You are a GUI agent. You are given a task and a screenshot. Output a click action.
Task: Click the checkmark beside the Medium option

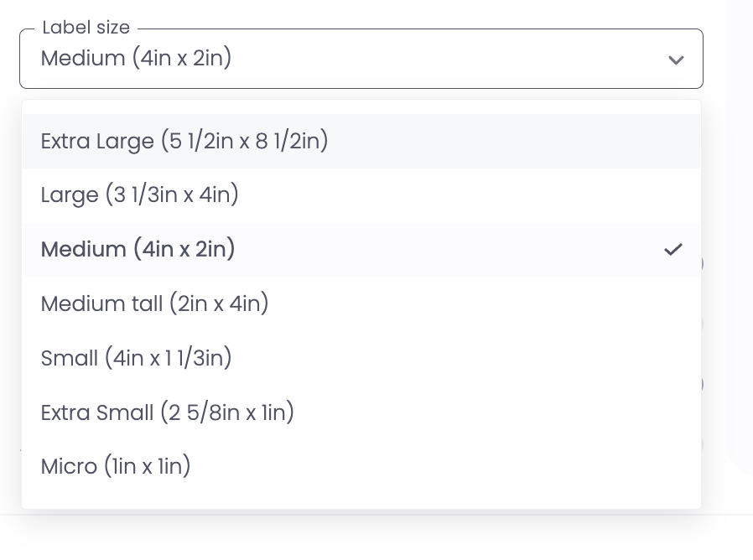673,249
